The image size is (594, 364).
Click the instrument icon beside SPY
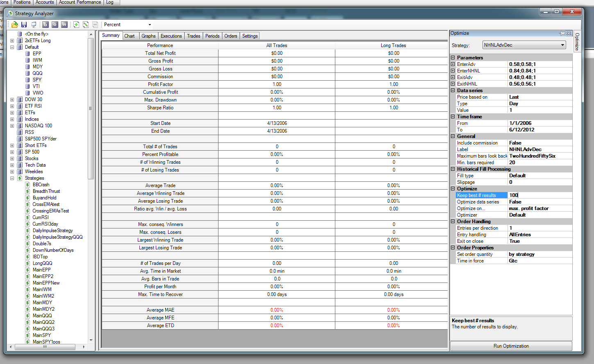[27, 80]
